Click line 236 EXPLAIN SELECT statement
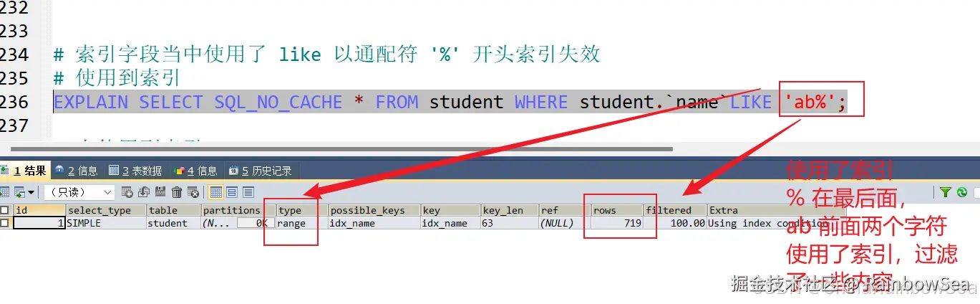 click(x=450, y=102)
